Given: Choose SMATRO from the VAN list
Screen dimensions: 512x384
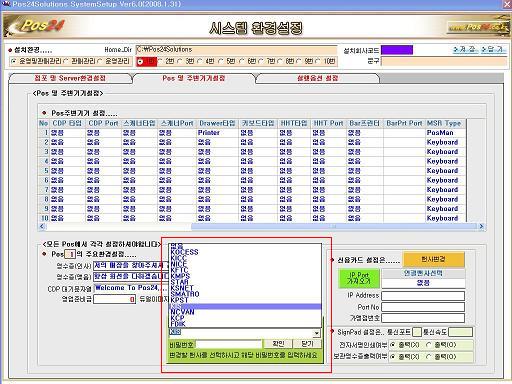Looking at the screenshot, I should (245, 294).
